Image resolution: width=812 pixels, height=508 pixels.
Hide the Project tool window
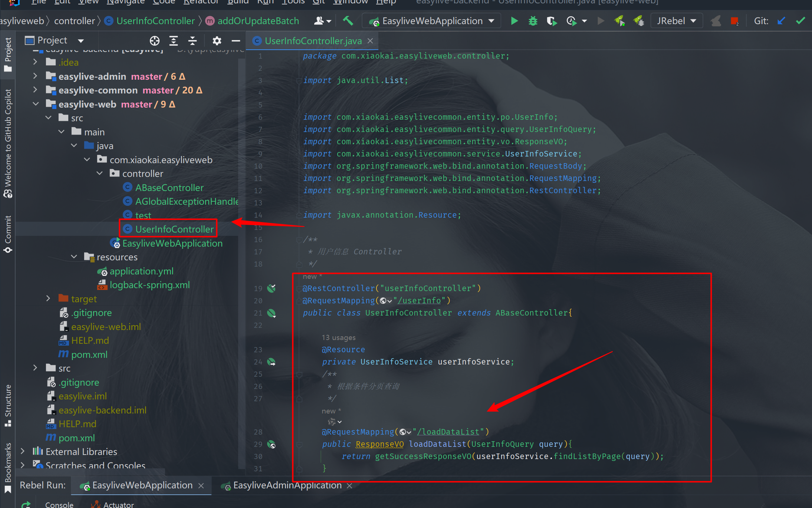pos(236,40)
